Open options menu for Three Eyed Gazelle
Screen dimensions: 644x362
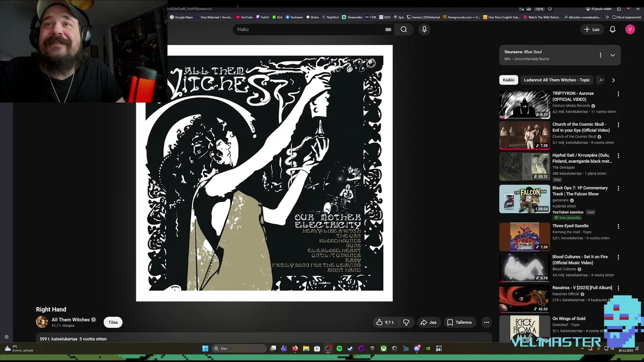[x=618, y=226]
